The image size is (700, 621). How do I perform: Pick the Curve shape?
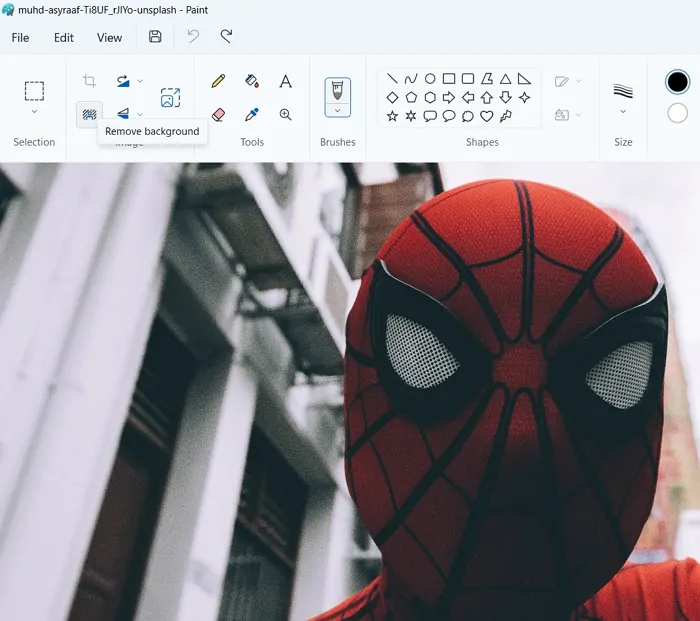pyautogui.click(x=411, y=79)
